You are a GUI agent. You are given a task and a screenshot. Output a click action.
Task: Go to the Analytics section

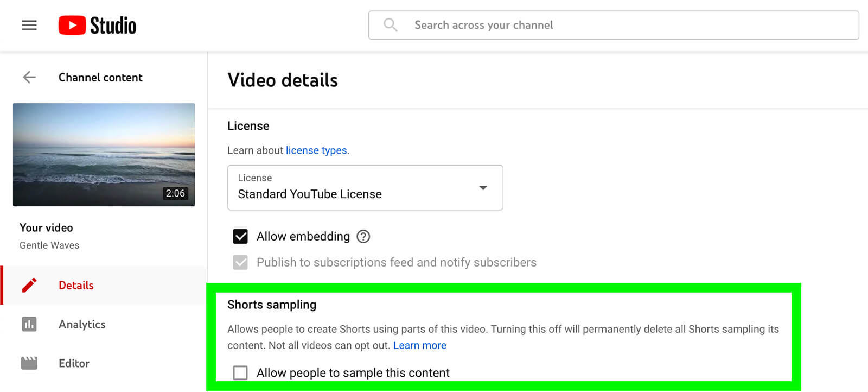(82, 325)
